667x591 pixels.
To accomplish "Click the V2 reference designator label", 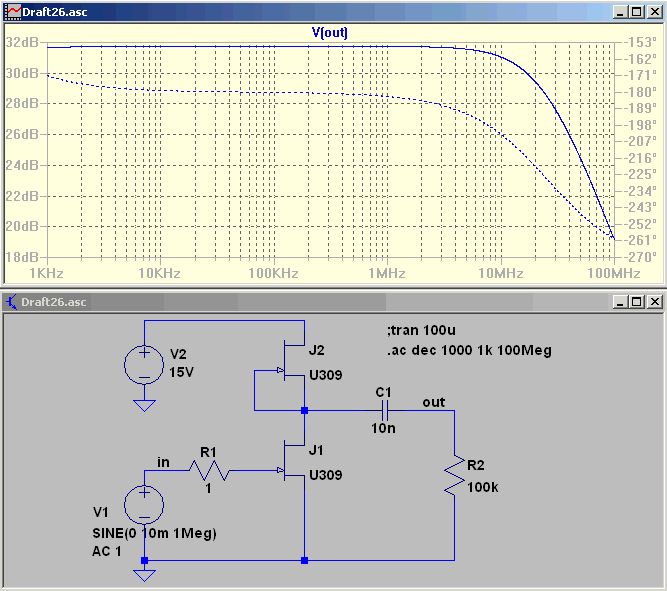I will (178, 354).
